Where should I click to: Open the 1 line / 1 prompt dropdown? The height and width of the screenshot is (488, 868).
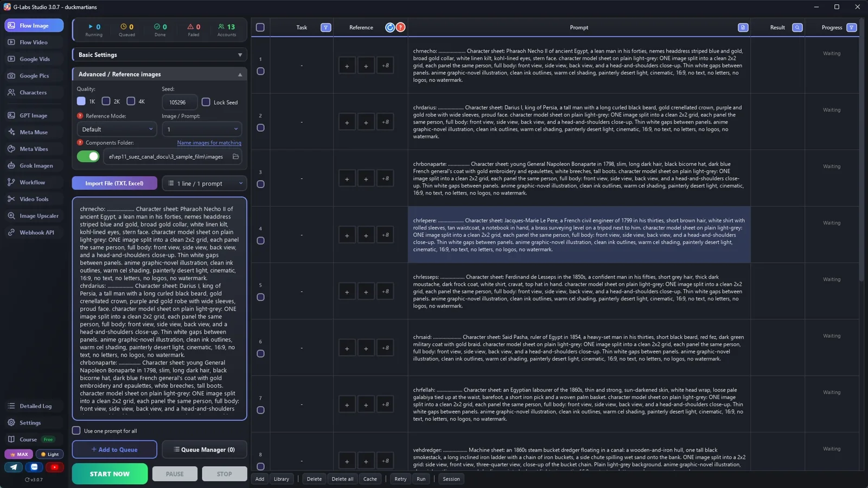point(205,183)
